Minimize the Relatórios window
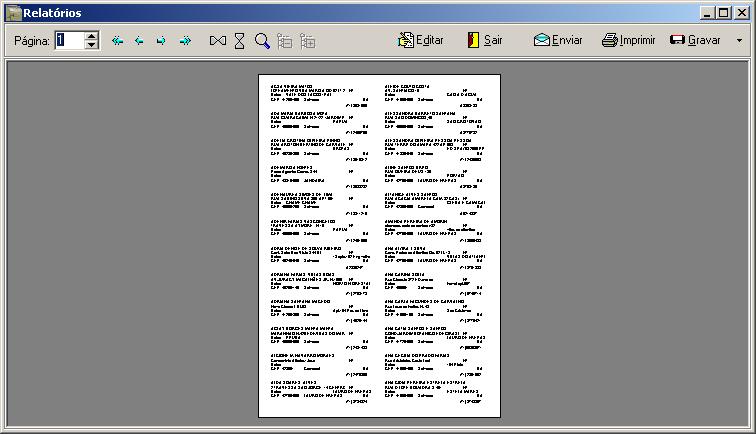The image size is (756, 434). click(707, 13)
